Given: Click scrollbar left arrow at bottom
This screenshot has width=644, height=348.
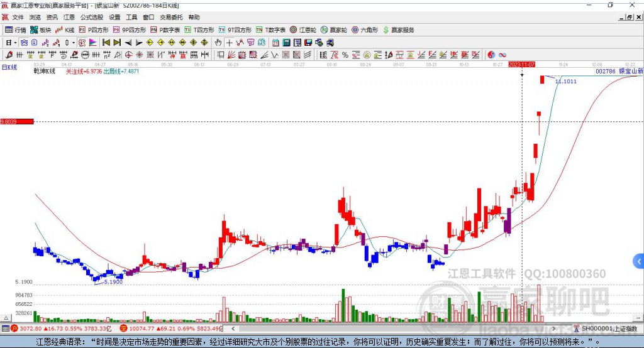Looking at the screenshot, I should coord(233,329).
